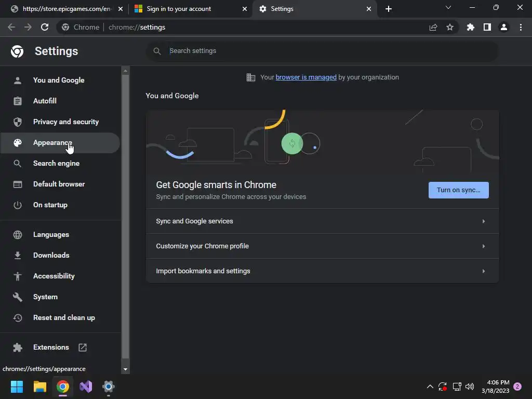
Task: Open Windows Settings gear in taskbar
Action: 109,387
